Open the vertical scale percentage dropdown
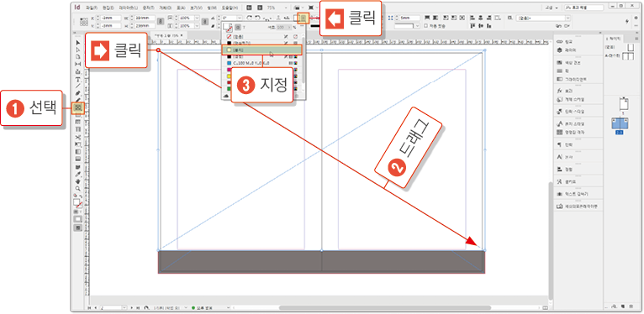The height and width of the screenshot is (314, 644). [197, 26]
